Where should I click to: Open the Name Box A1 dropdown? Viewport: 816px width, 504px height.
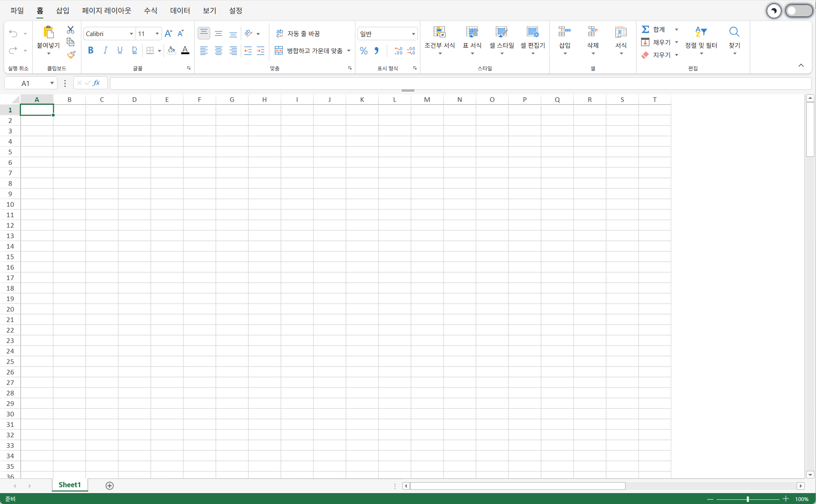tap(52, 83)
